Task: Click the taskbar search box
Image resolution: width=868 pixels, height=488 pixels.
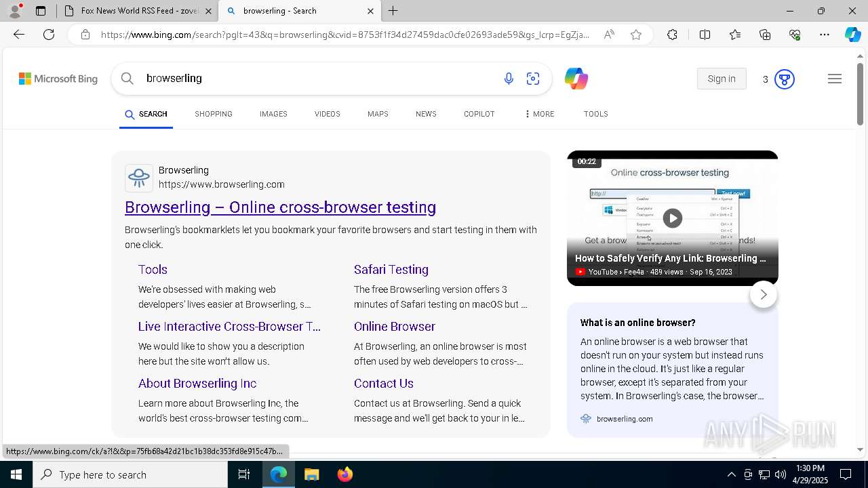Action: 130,474
